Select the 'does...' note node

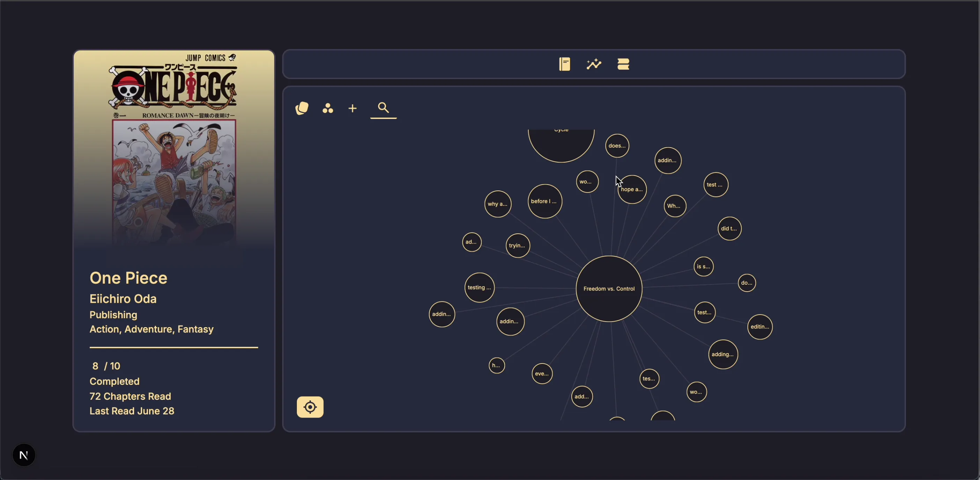(617, 145)
